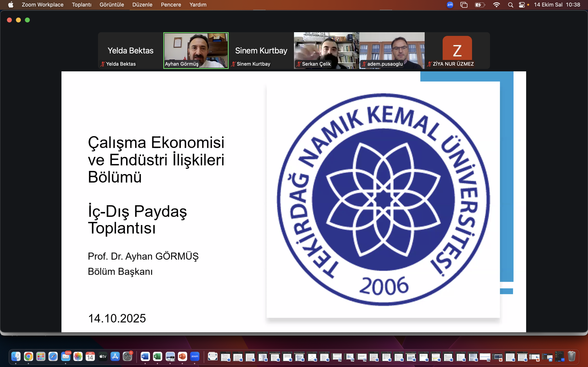This screenshot has width=588, height=367.
Task: Open Zoom app in the Dock
Action: pos(195,356)
